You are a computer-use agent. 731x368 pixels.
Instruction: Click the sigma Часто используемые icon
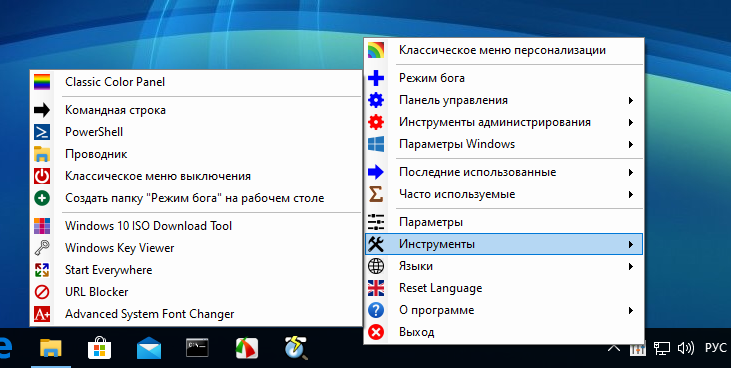[x=376, y=194]
